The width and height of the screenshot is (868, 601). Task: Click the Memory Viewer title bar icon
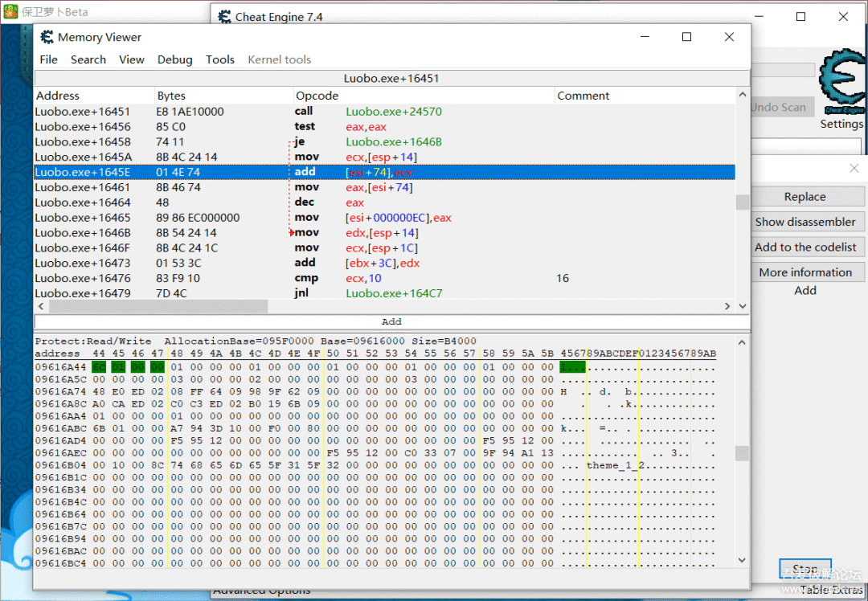[47, 37]
